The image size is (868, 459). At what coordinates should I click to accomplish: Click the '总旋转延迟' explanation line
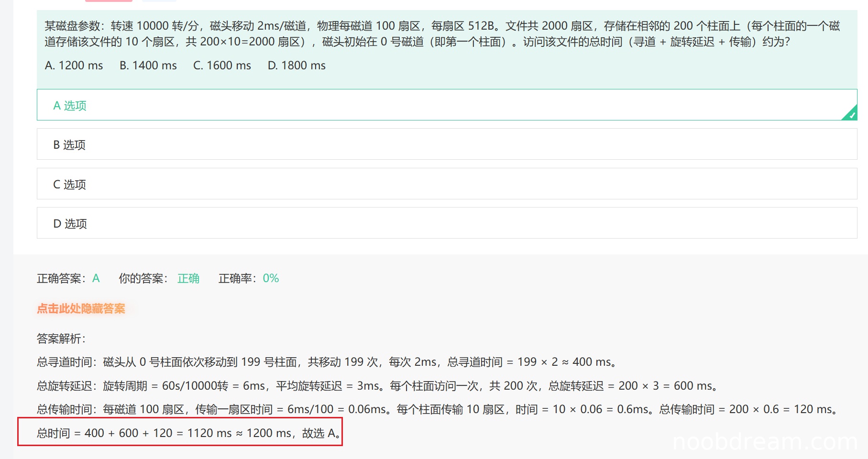coord(377,386)
